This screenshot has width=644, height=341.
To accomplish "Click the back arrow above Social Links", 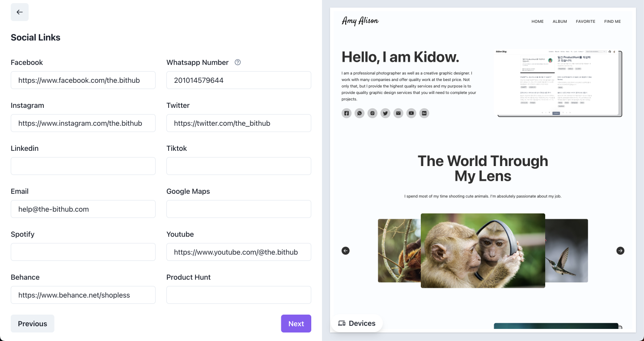I will pos(20,12).
